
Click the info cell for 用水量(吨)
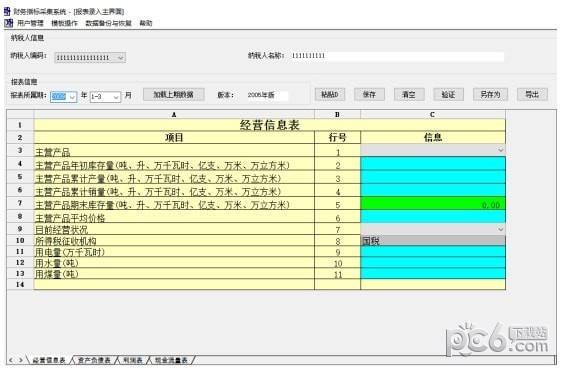coord(433,262)
